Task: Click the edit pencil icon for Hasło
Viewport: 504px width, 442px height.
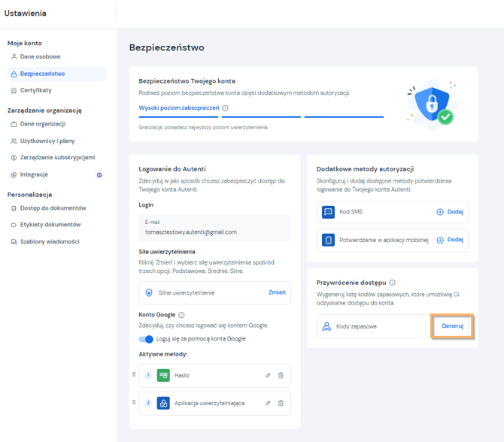Action: 268,375
